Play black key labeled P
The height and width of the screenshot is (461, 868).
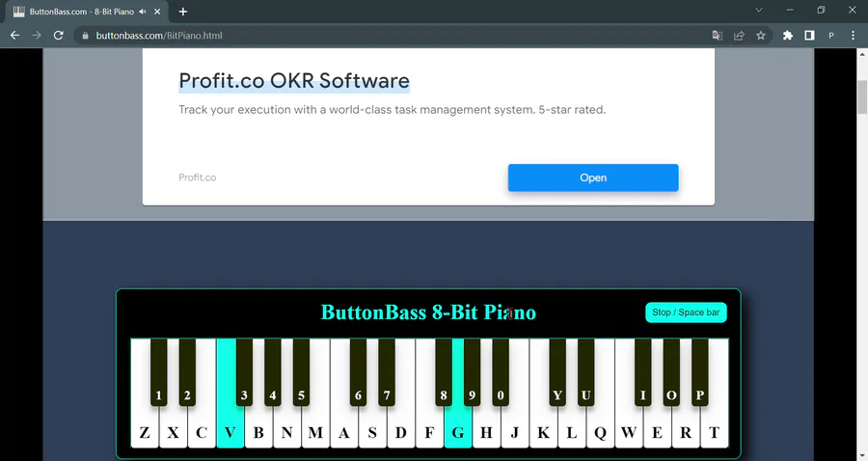point(700,372)
